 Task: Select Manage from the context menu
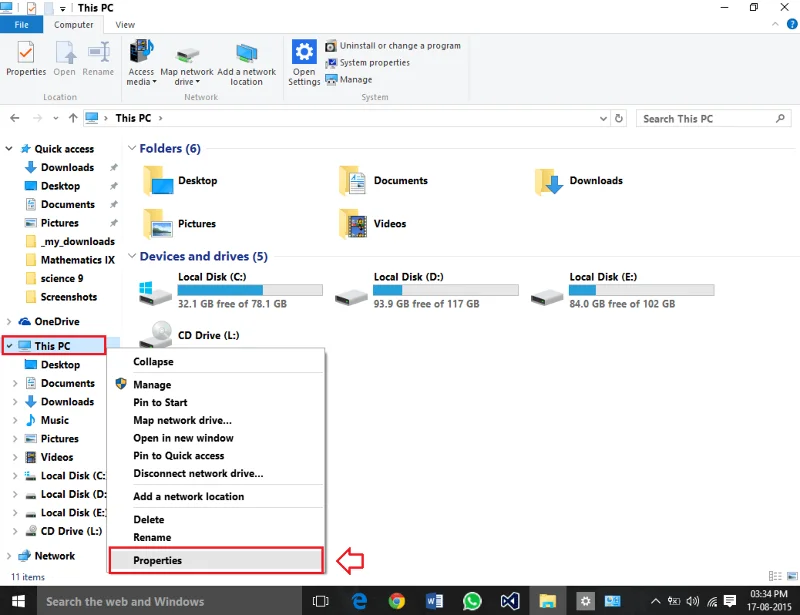(216, 384)
